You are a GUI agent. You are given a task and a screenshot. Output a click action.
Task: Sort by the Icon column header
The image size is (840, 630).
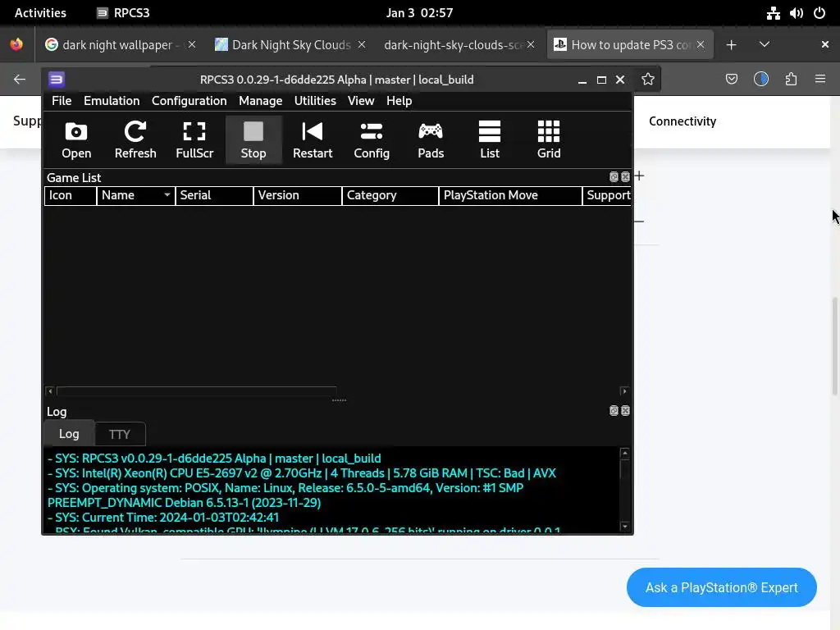[71, 195]
